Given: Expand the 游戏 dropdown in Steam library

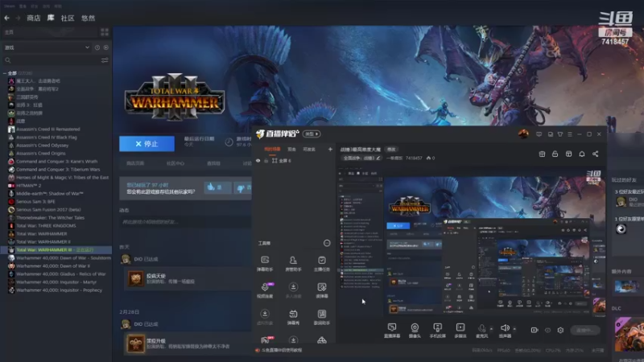Looking at the screenshot, I should [x=87, y=47].
